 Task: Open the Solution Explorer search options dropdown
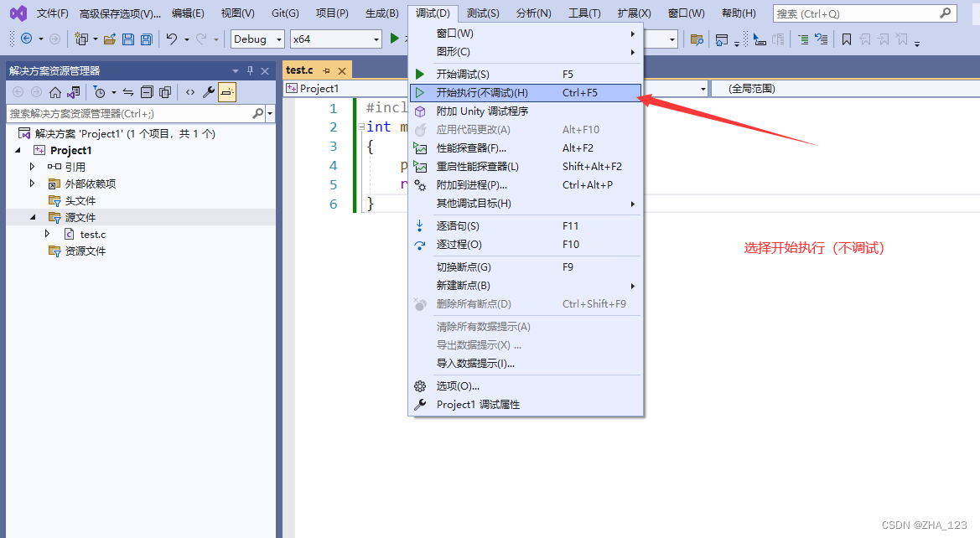click(270, 113)
